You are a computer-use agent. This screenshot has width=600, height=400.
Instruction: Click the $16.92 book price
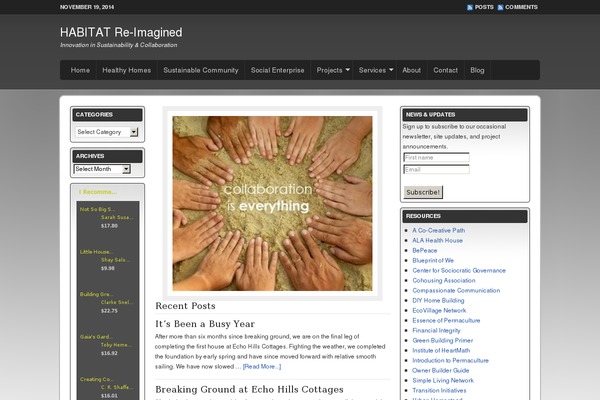pyautogui.click(x=109, y=353)
